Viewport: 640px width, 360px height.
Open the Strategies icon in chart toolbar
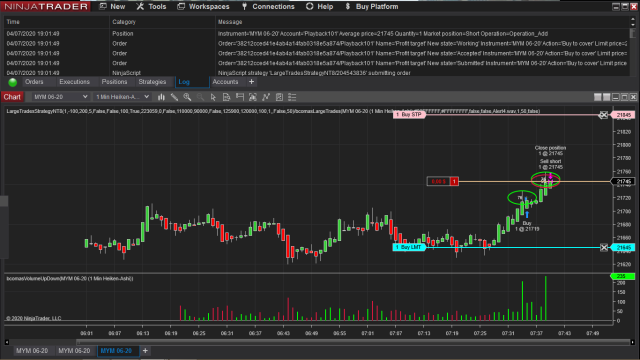279,97
